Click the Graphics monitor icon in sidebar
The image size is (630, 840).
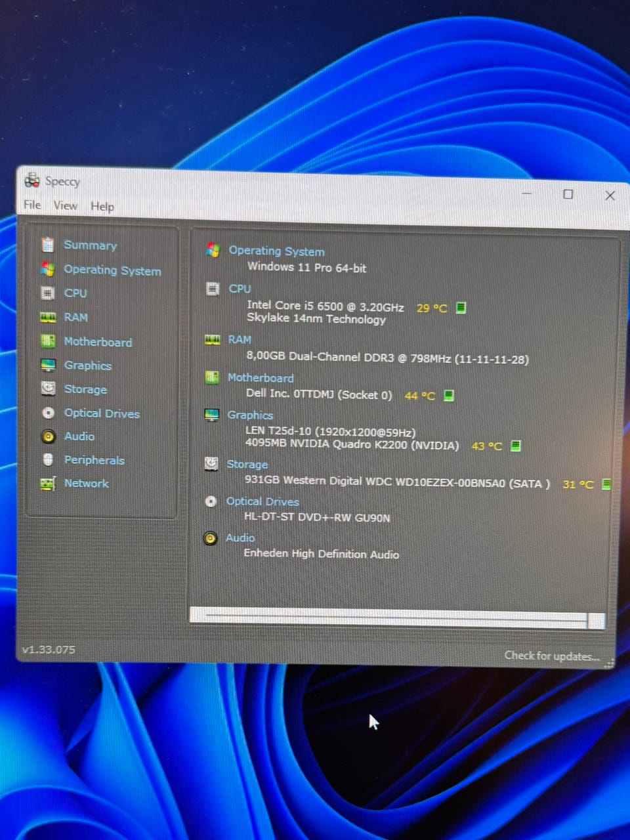pyautogui.click(x=48, y=365)
